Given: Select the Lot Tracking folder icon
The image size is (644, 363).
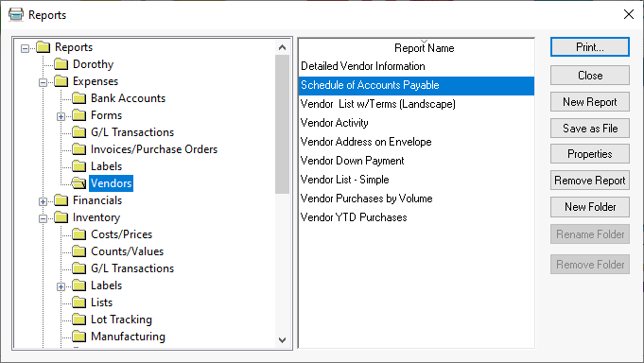Looking at the screenshot, I should click(78, 320).
